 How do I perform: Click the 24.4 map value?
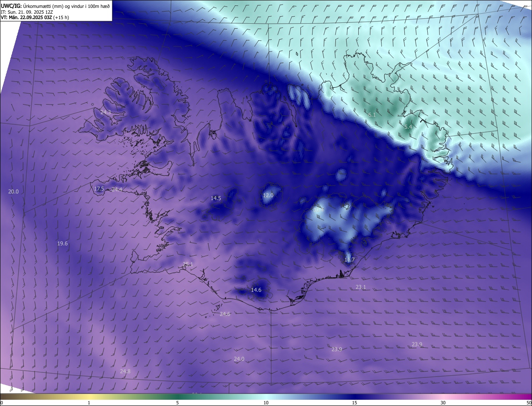(117, 189)
